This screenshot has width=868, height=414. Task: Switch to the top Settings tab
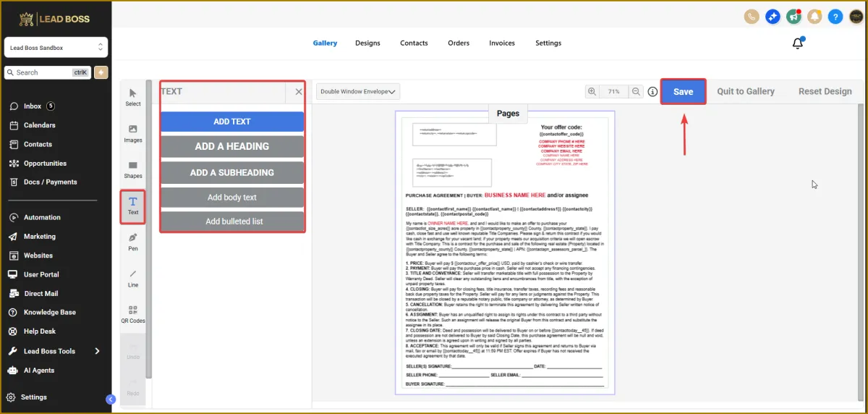coord(548,43)
